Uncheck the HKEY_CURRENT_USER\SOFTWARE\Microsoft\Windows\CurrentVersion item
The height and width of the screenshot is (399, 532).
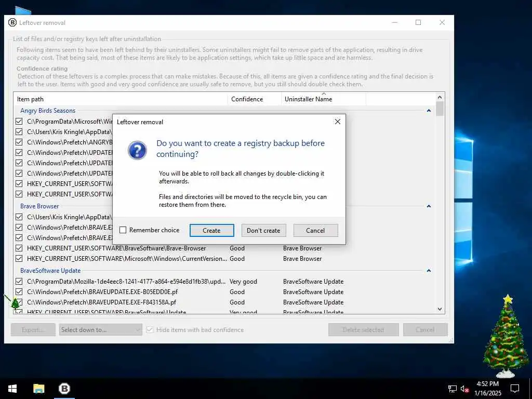click(x=19, y=259)
